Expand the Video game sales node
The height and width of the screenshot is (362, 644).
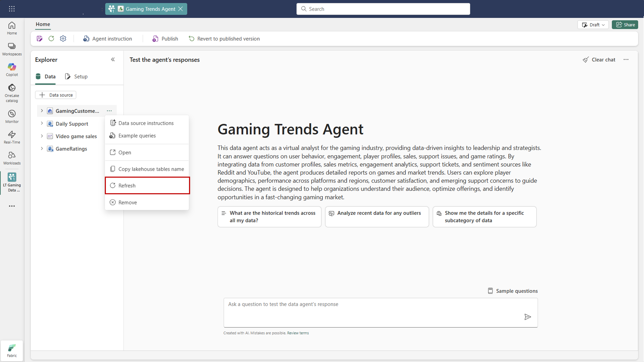point(42,136)
